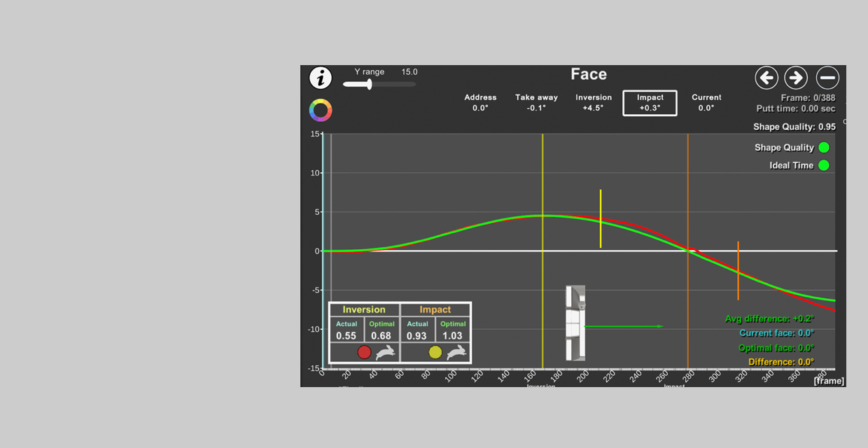868x448 pixels.
Task: Click the minus circle button
Action: [x=827, y=78]
